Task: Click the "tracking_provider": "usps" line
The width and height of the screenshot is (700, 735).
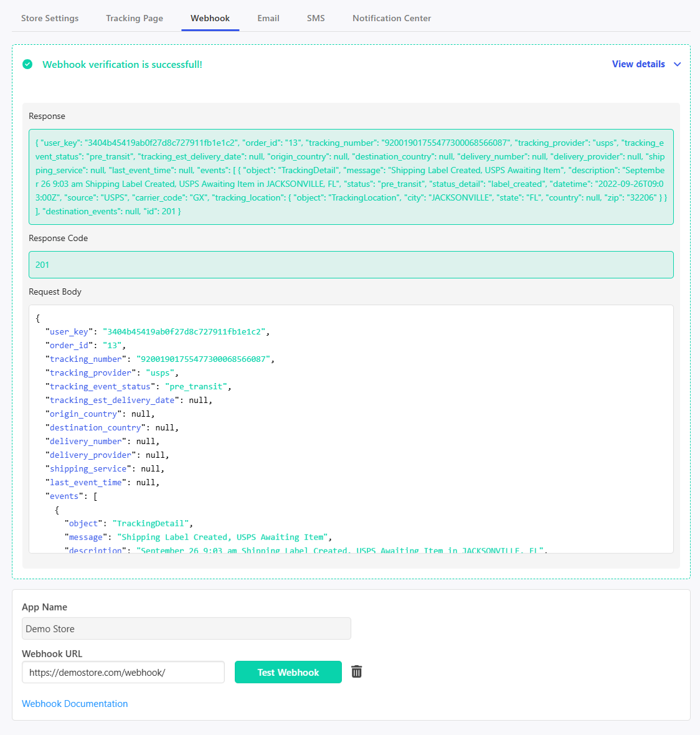Action: (x=112, y=372)
